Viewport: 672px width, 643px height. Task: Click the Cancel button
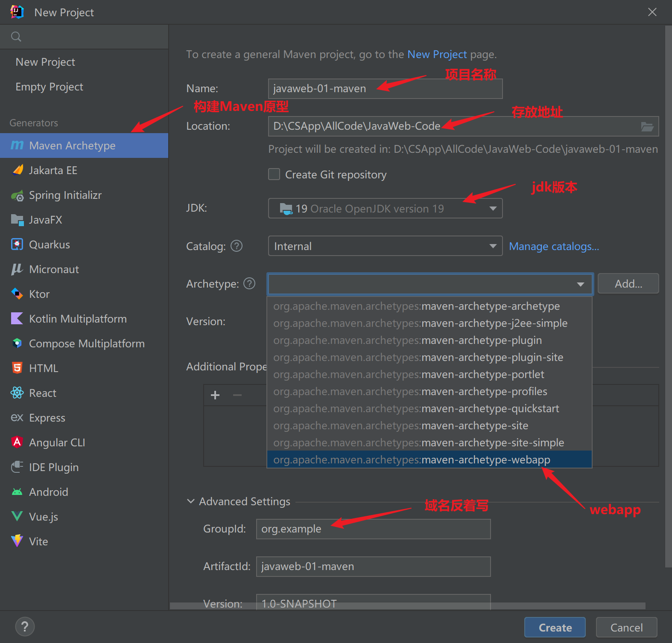(626, 628)
